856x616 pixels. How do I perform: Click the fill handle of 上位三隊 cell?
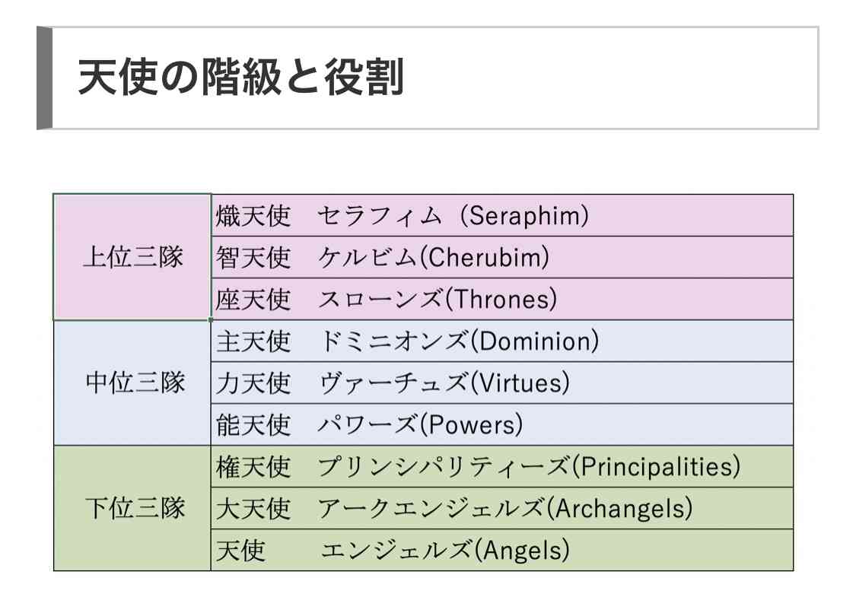[x=211, y=320]
